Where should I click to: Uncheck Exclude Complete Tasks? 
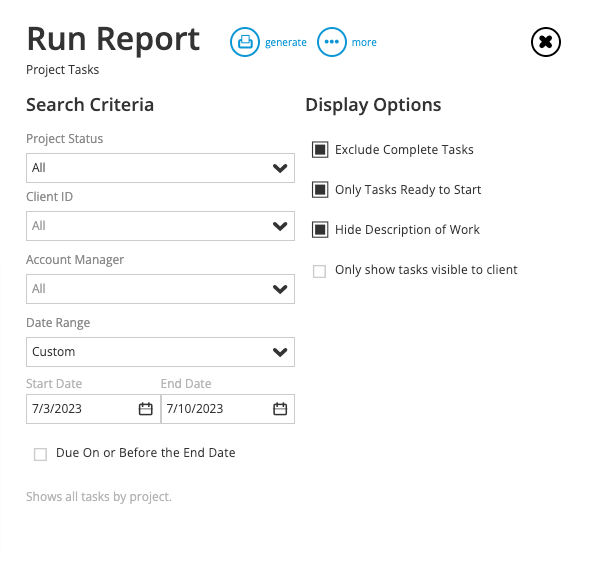[x=320, y=149]
